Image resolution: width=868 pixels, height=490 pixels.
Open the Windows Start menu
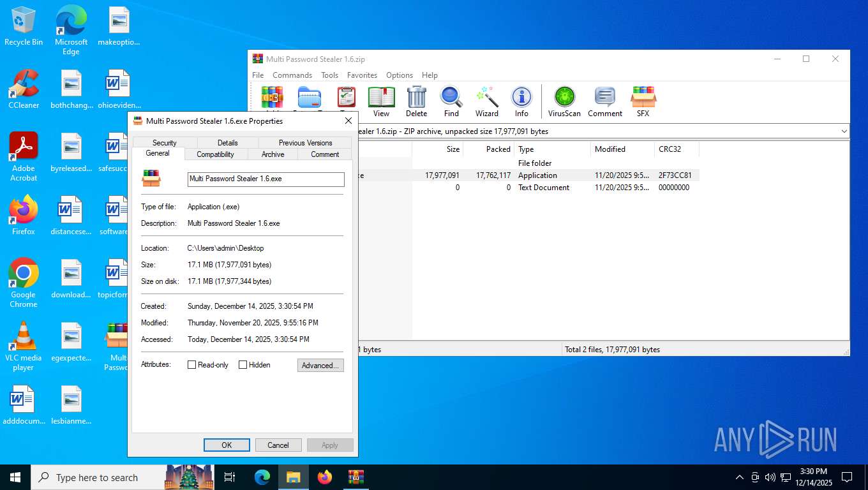pos(15,477)
